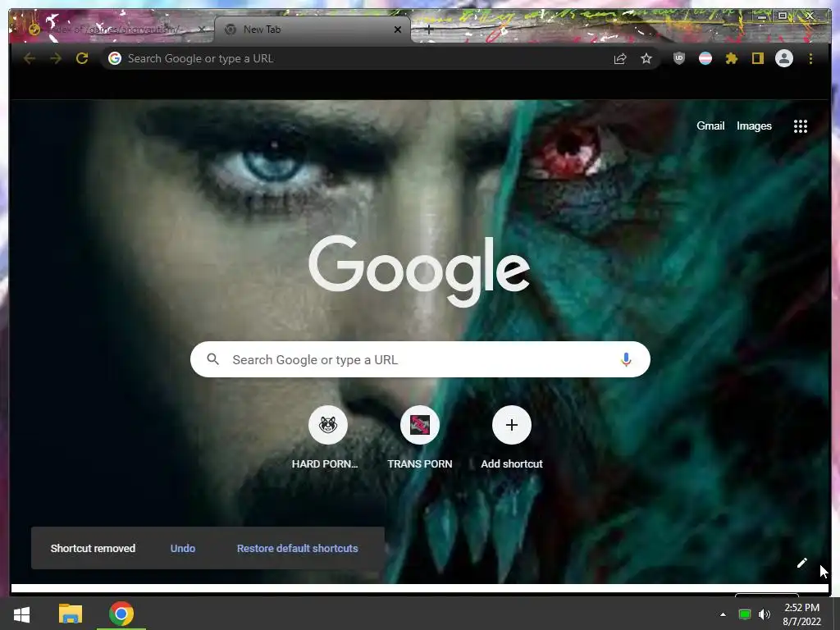Open the Images link
This screenshot has height=630, width=840.
(x=754, y=126)
